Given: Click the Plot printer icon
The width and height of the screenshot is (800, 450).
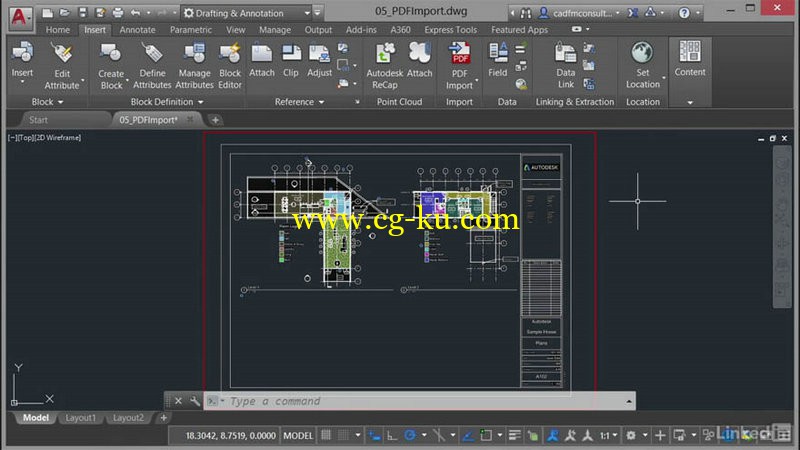Looking at the screenshot, I should point(118,13).
